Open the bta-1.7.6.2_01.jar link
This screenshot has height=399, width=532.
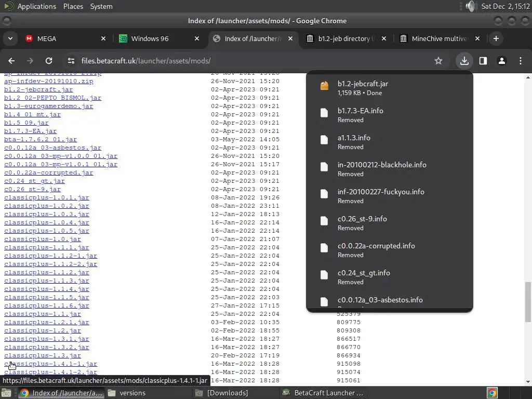click(41, 139)
